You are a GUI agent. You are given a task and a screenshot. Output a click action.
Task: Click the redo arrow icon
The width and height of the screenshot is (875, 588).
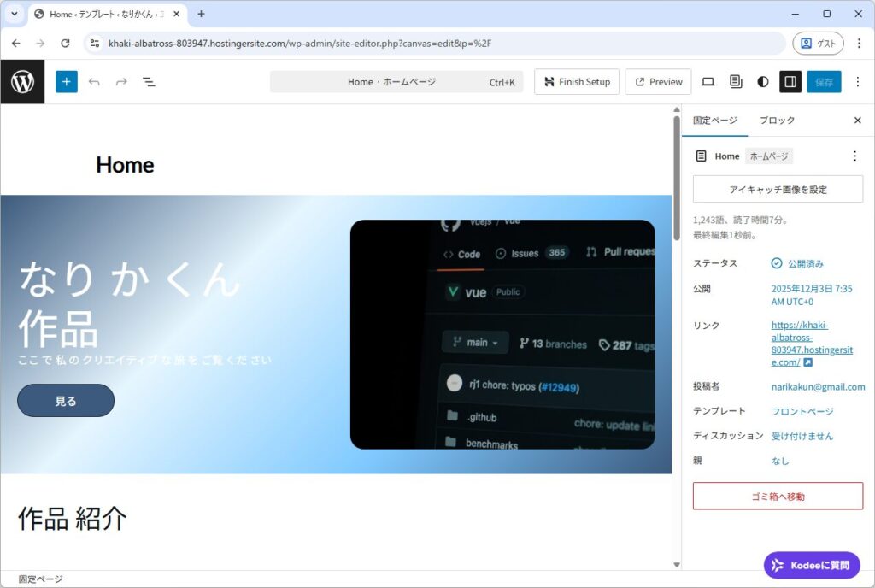point(121,82)
